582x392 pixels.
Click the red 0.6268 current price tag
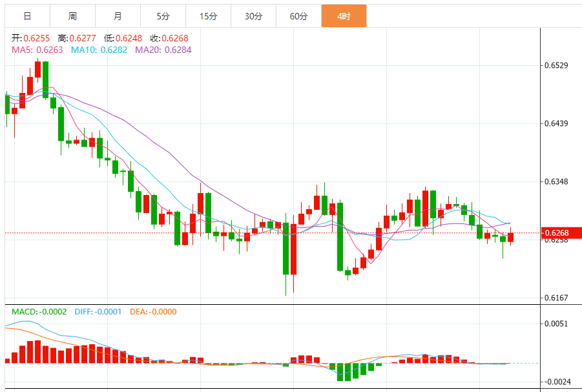[x=561, y=232]
